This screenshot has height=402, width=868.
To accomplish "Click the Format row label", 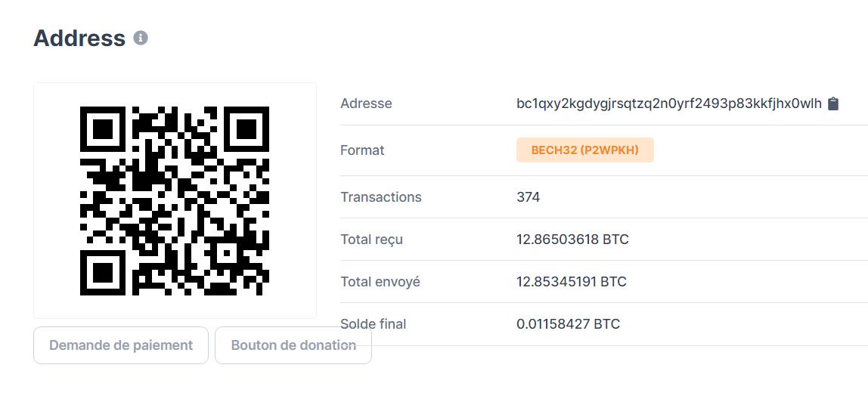I will (362, 150).
